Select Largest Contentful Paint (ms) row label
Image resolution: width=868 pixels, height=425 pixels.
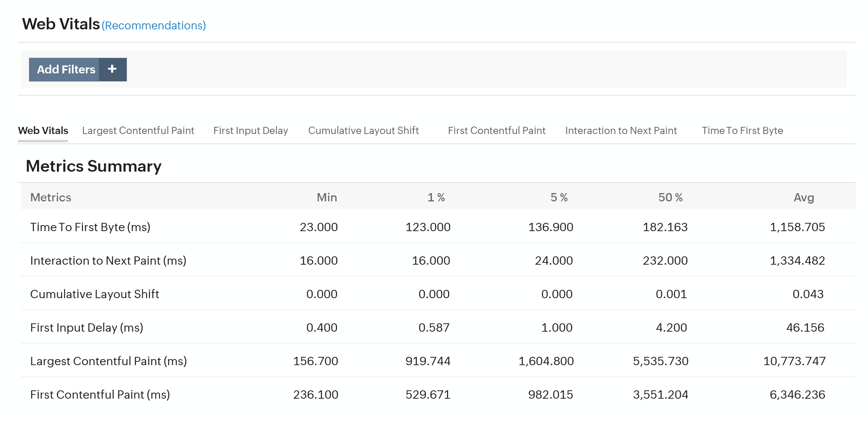[x=109, y=361]
